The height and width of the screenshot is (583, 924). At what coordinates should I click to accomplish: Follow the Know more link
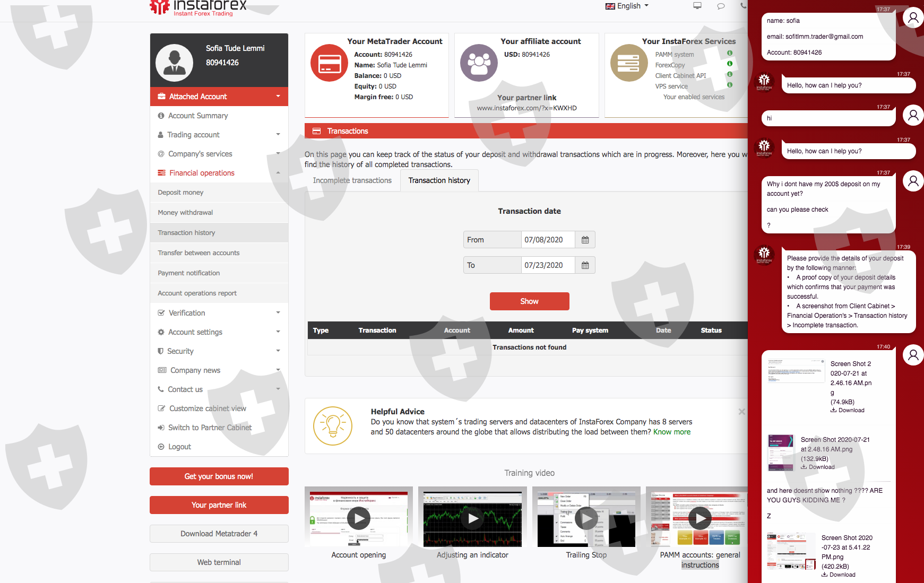coord(672,432)
